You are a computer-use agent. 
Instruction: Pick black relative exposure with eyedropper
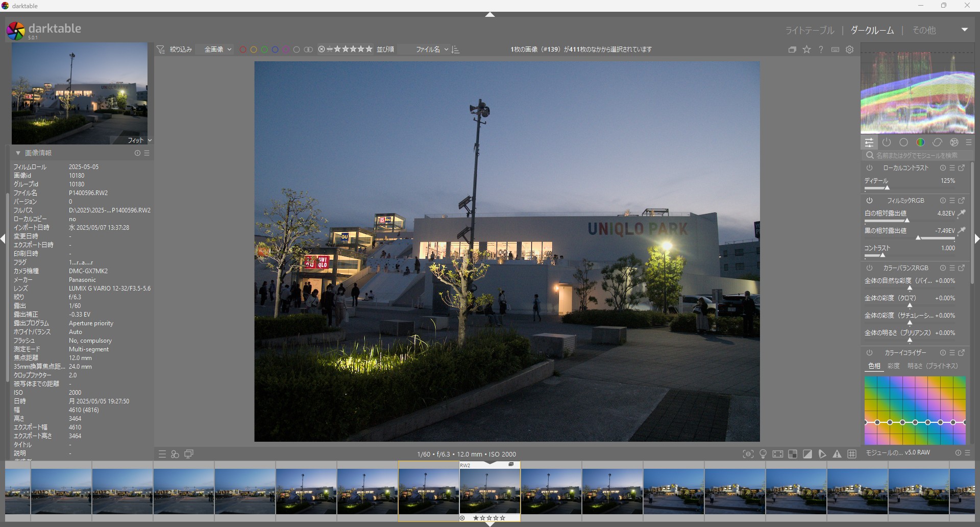(962, 231)
